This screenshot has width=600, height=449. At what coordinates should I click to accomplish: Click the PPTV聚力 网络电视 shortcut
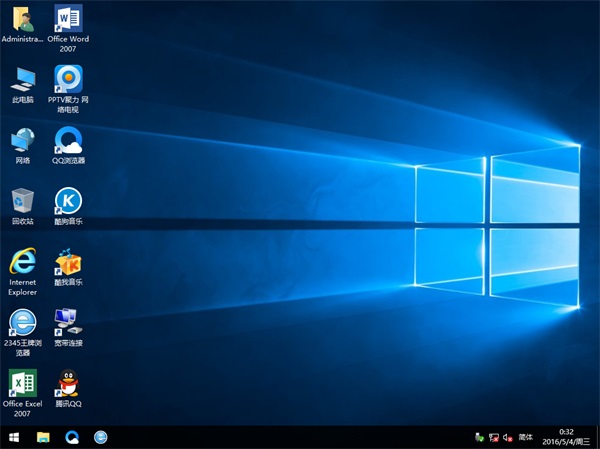tap(68, 78)
